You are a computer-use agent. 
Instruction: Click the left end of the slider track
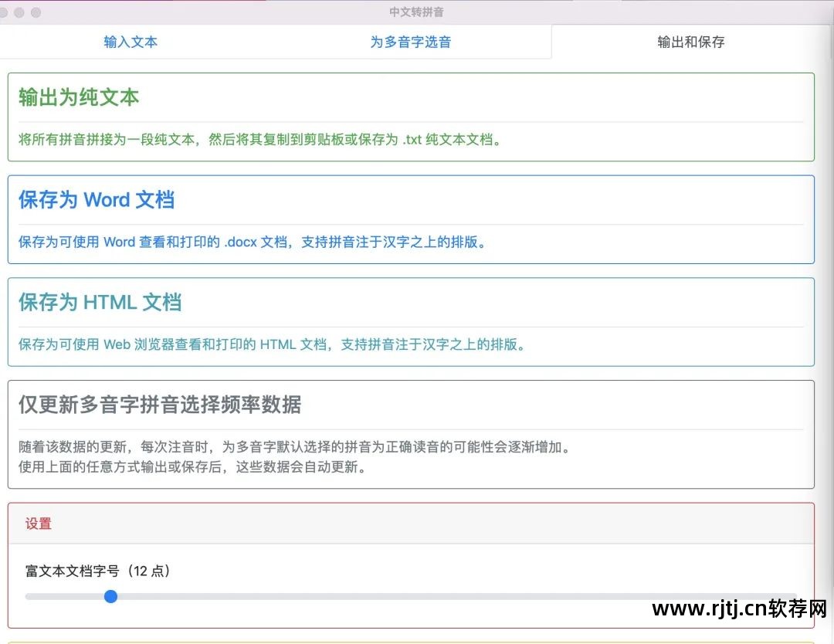(x=27, y=596)
